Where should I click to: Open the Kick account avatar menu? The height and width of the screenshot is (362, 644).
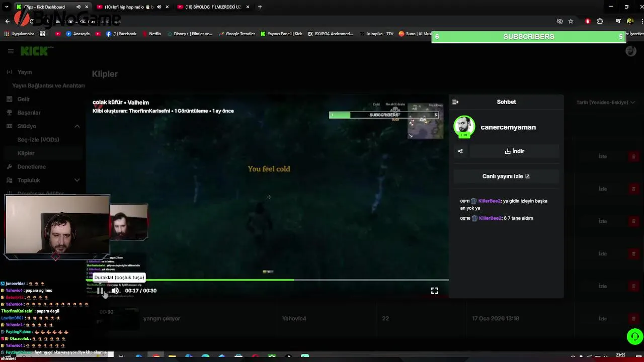[631, 51]
